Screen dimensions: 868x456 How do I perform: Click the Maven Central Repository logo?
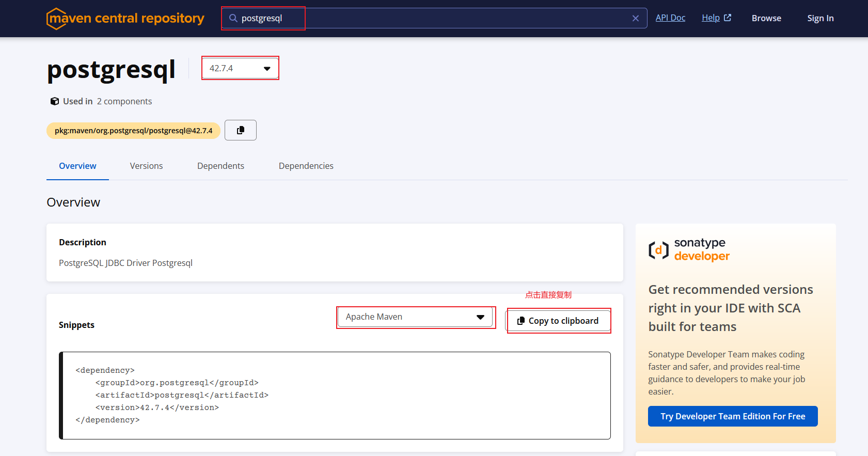pyautogui.click(x=125, y=19)
